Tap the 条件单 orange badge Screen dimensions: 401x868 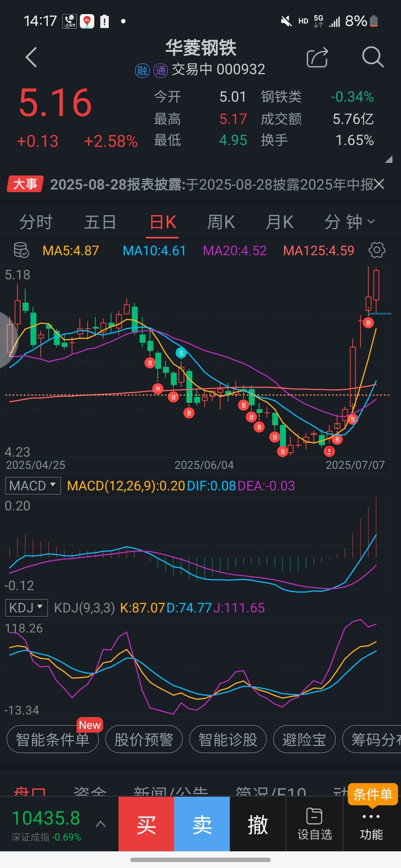373,794
